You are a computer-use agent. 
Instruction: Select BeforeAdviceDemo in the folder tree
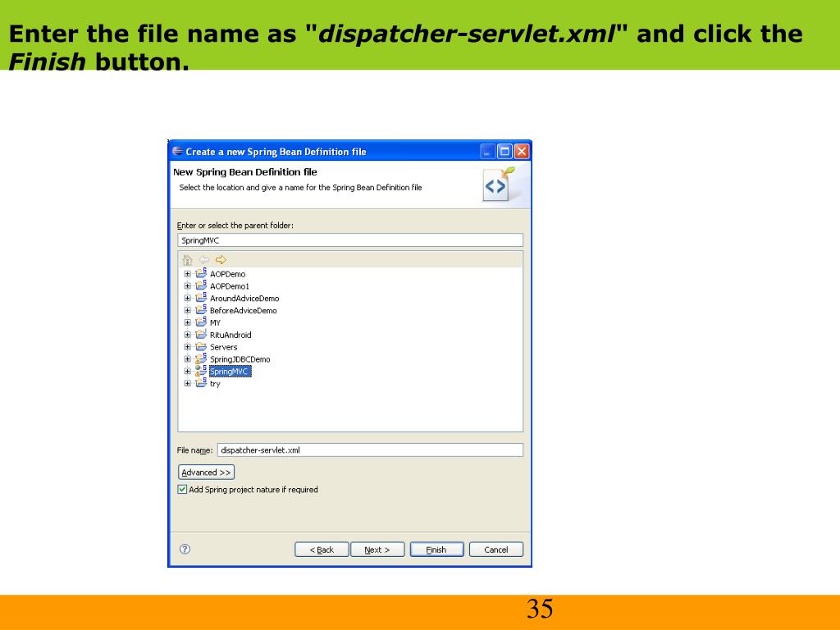point(243,310)
